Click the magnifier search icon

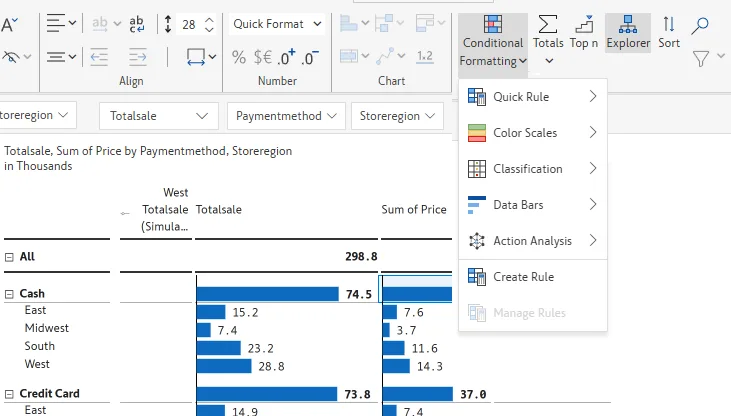700,25
